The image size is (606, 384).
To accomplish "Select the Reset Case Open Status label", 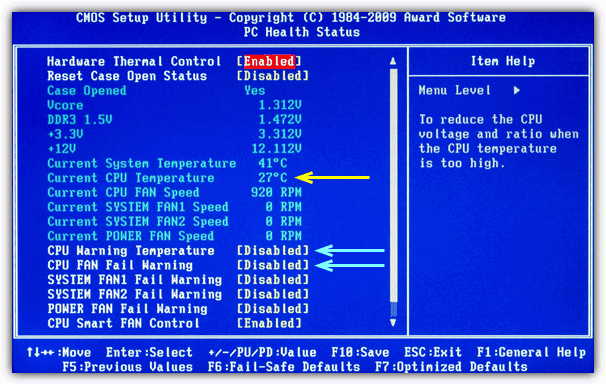I will [127, 76].
